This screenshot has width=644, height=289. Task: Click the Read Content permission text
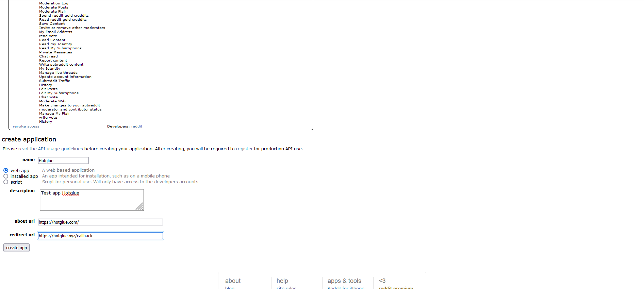(52, 40)
